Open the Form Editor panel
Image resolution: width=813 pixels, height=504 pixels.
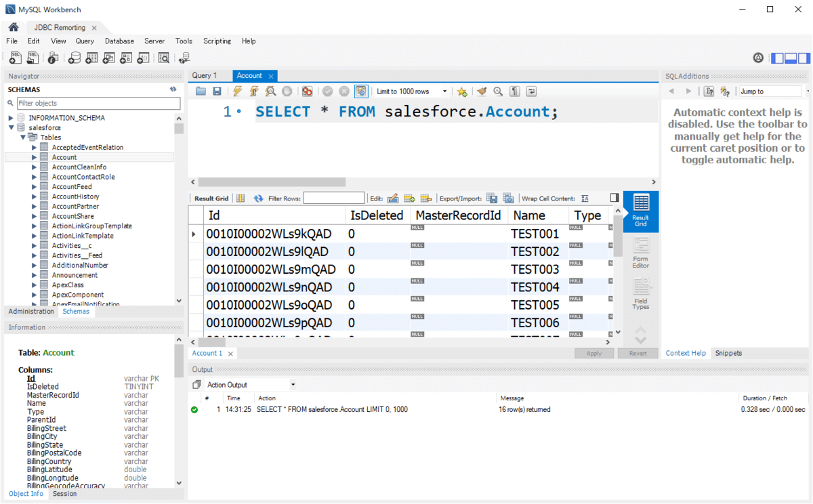coord(640,252)
